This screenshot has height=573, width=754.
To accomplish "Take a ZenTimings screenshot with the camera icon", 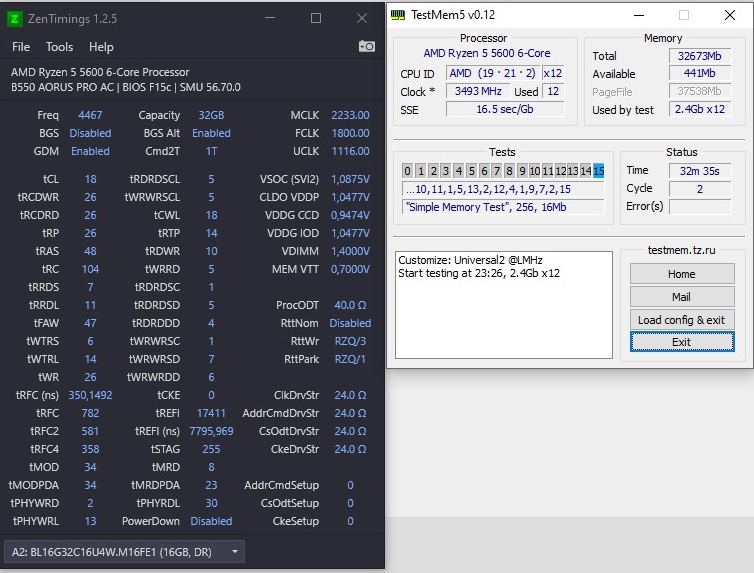I will pos(366,46).
